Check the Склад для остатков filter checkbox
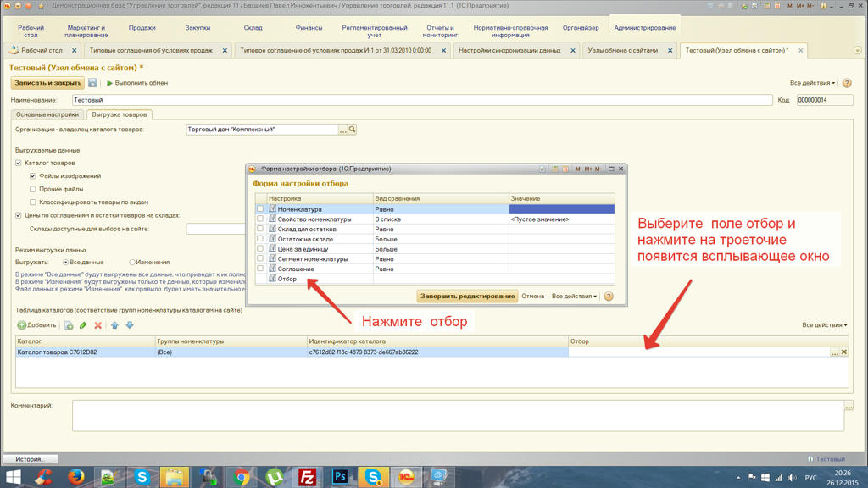This screenshot has height=488, width=868. click(260, 229)
